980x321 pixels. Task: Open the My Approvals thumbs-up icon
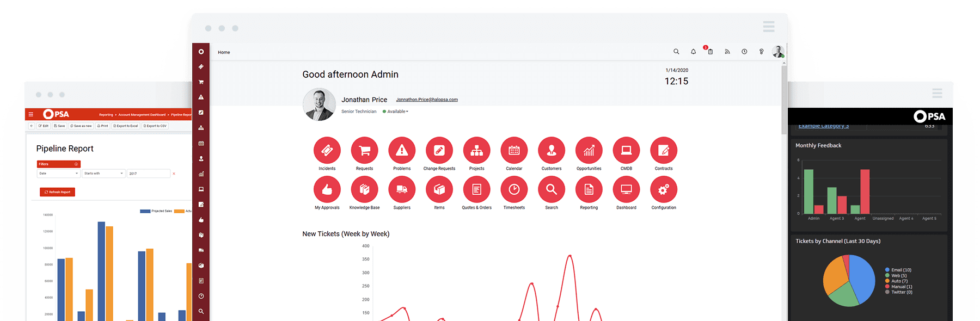coord(327,189)
